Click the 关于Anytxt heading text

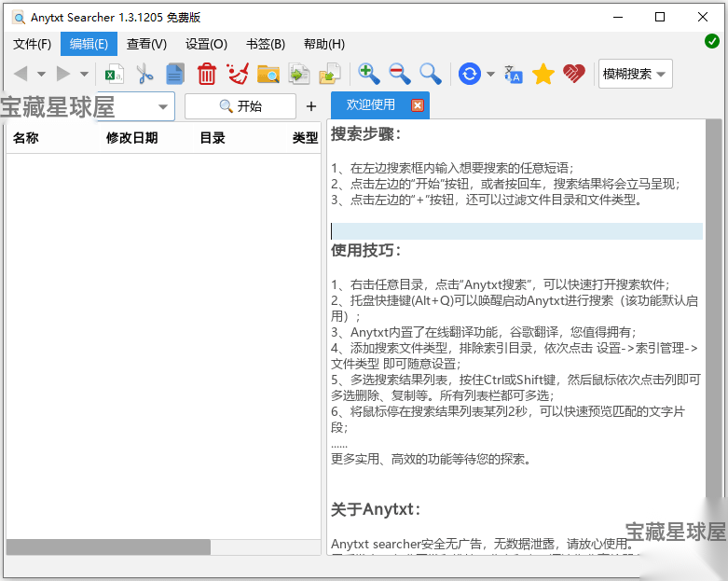(376, 509)
